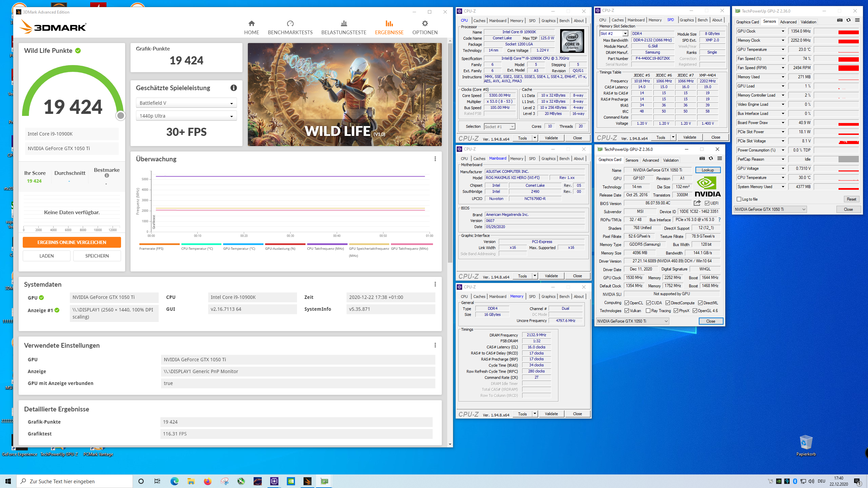
Task: Open the Systemdaten three-dot menu
Action: (435, 284)
